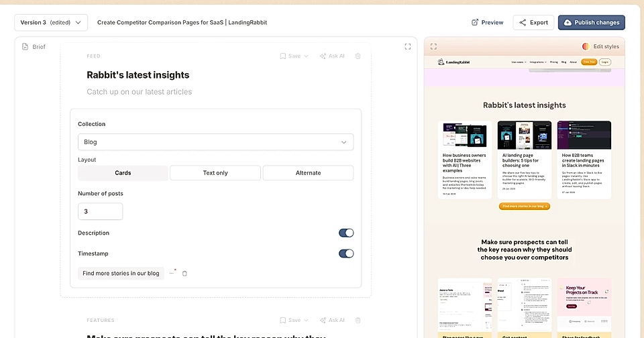This screenshot has width=644, height=338.
Task: Click Find more stories in our blog button
Action: pos(121,274)
